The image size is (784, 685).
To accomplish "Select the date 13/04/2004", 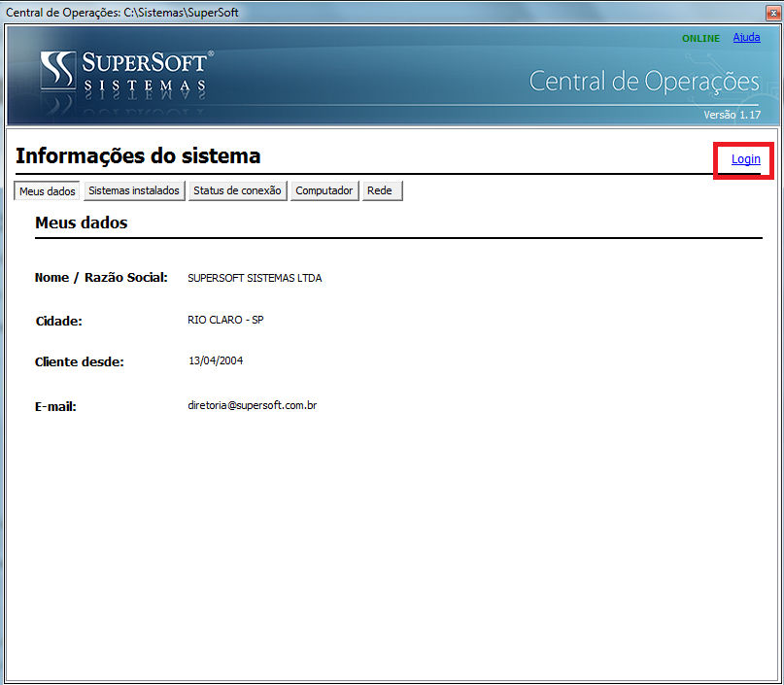I will (x=216, y=361).
